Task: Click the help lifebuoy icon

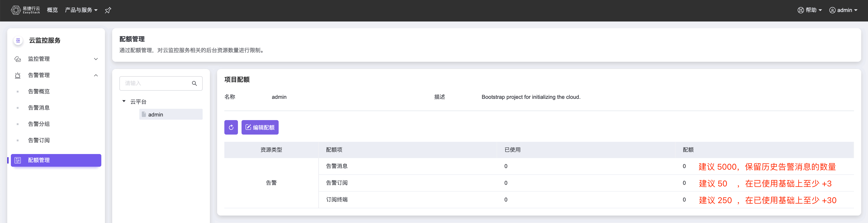Action: click(x=801, y=10)
